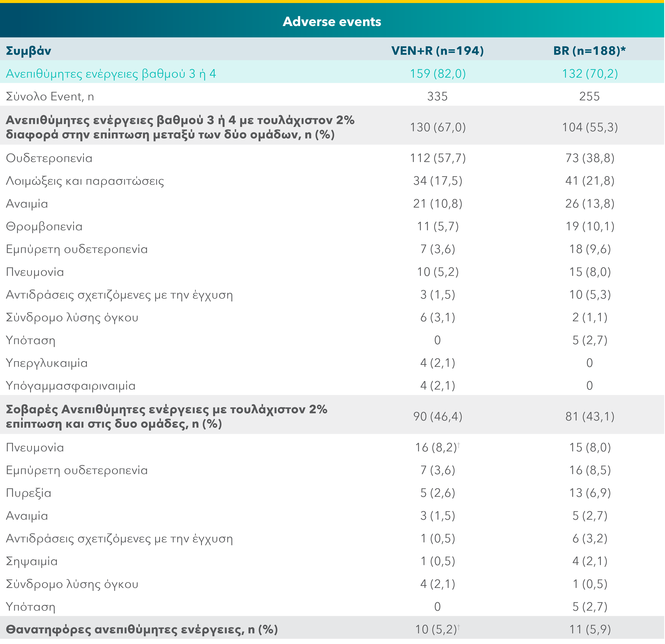Click the total events value '335'
Viewport: 665px width, 644px height.
click(437, 97)
